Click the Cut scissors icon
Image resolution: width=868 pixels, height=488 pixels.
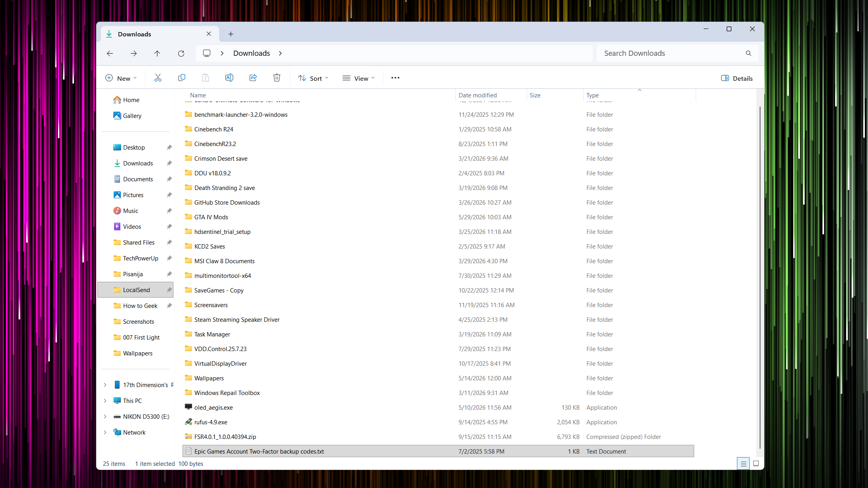(158, 78)
